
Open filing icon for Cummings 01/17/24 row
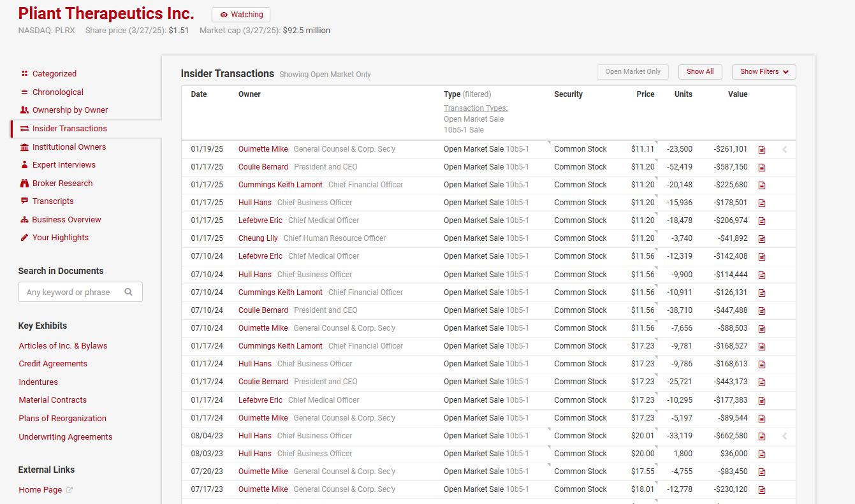tap(762, 347)
